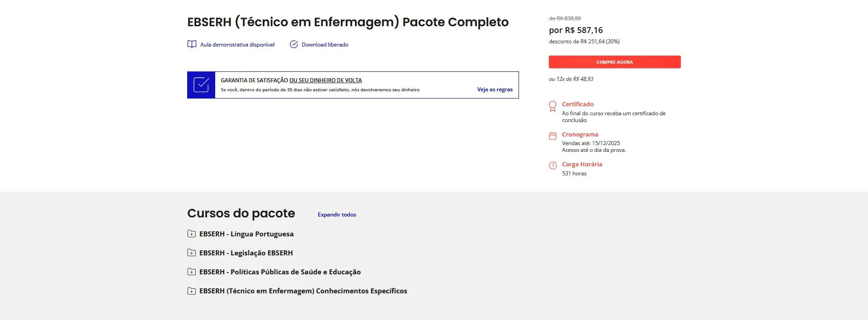Image resolution: width=868 pixels, height=320 pixels.
Task: Click the Carga Horária clock icon
Action: 552,165
